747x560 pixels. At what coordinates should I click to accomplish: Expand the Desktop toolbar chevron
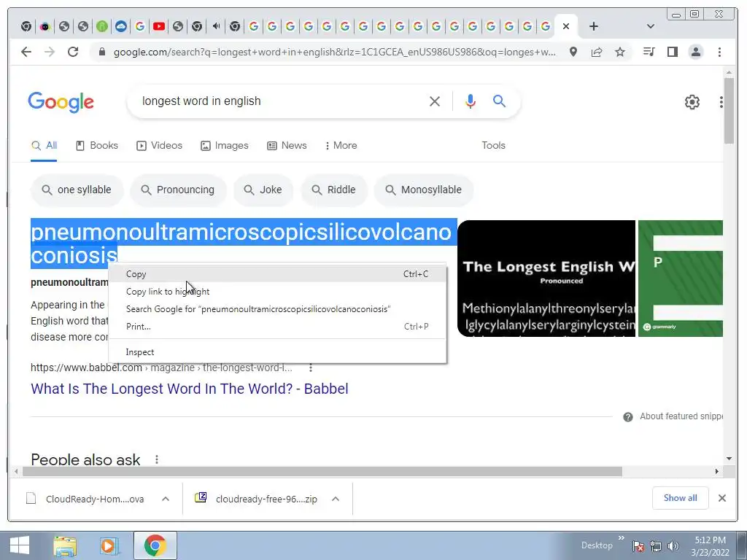622,539
